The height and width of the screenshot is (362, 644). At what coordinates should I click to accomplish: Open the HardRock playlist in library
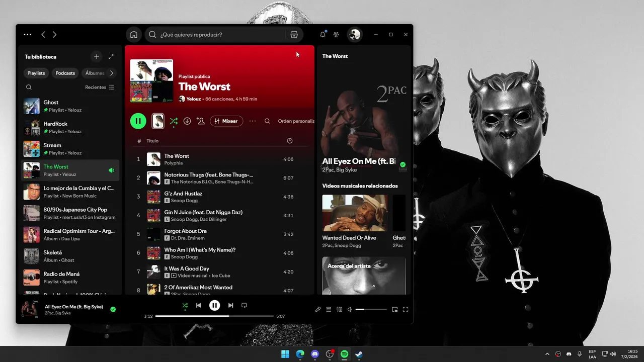click(70, 128)
